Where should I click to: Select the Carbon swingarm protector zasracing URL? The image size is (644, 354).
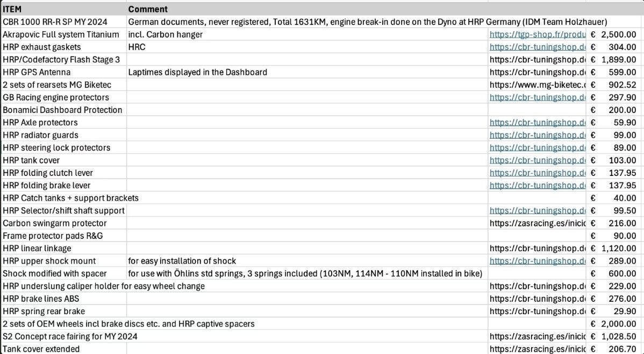537,223
